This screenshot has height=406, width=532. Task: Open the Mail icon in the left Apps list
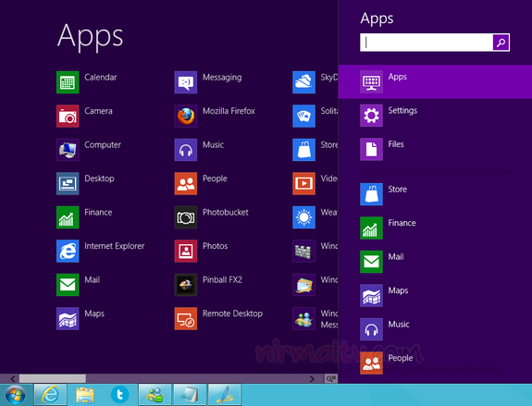(x=68, y=285)
